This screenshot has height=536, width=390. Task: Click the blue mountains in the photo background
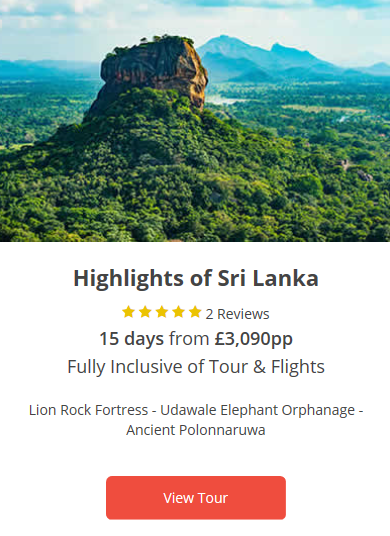273,60
